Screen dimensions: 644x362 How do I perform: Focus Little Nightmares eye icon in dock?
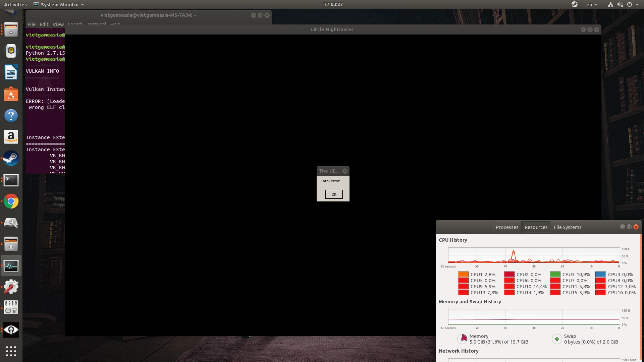pos(11,330)
